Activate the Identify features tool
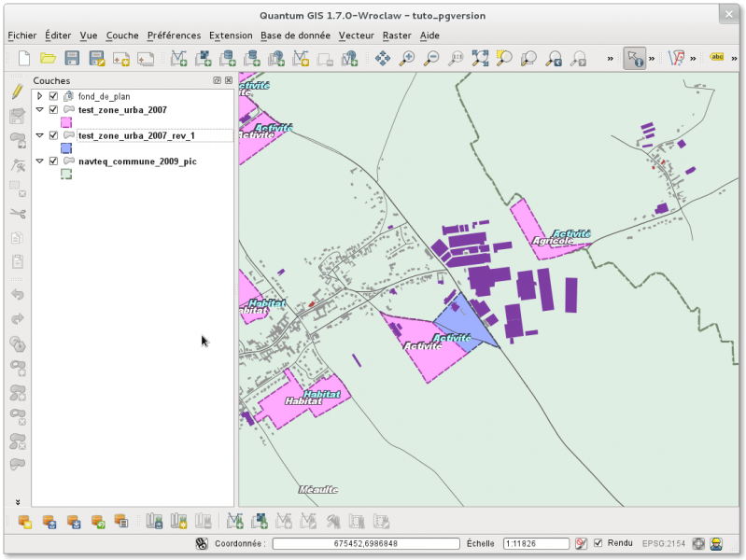The image size is (746, 560). [635, 59]
